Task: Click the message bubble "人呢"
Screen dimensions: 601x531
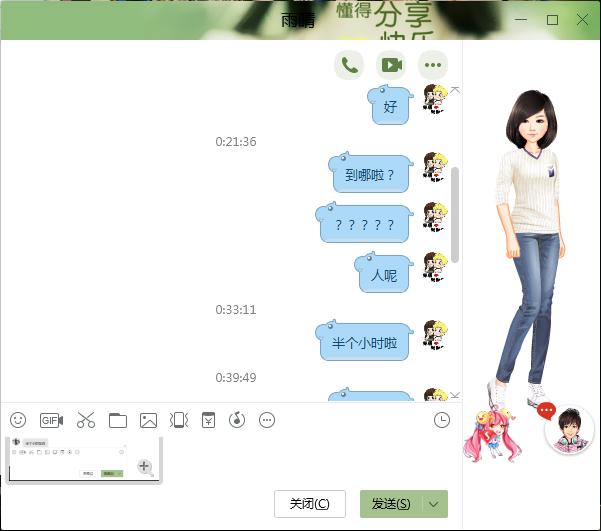Action: click(384, 273)
